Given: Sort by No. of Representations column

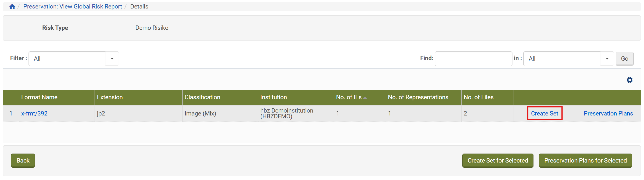Looking at the screenshot, I should [x=418, y=97].
